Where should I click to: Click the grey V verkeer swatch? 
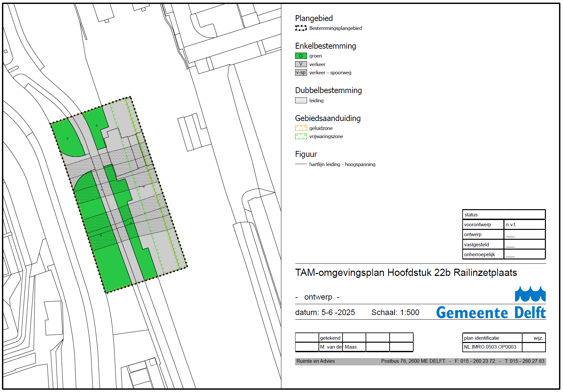pos(301,64)
